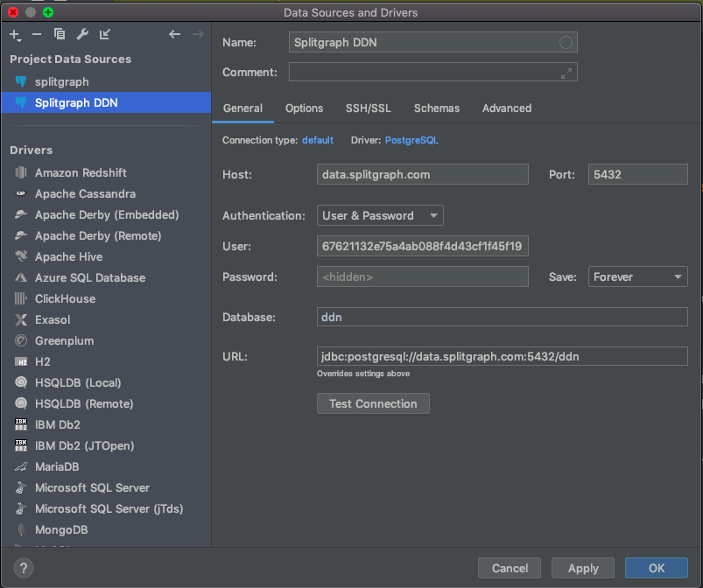703x588 pixels.
Task: Click the User field
Action: click(422, 246)
